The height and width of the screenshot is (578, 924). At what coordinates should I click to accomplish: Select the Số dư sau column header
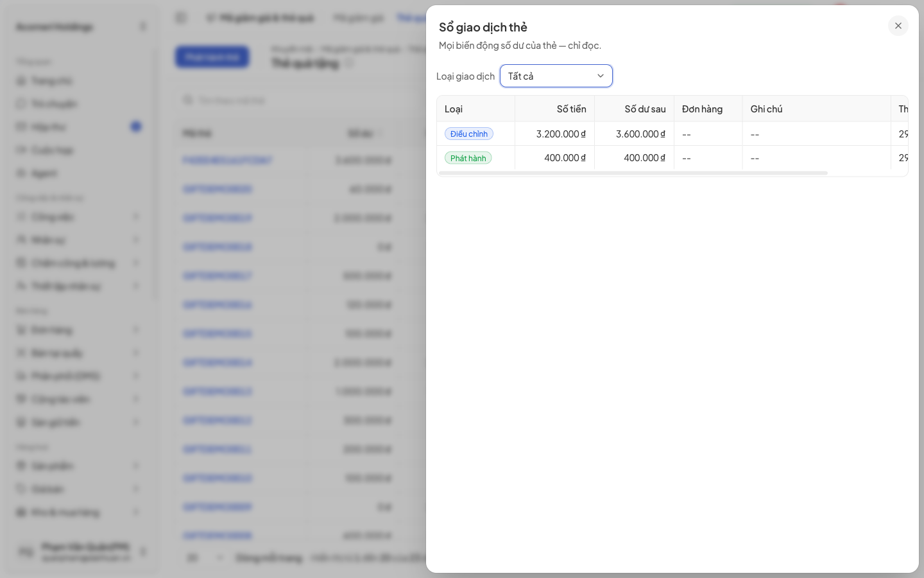click(634, 109)
